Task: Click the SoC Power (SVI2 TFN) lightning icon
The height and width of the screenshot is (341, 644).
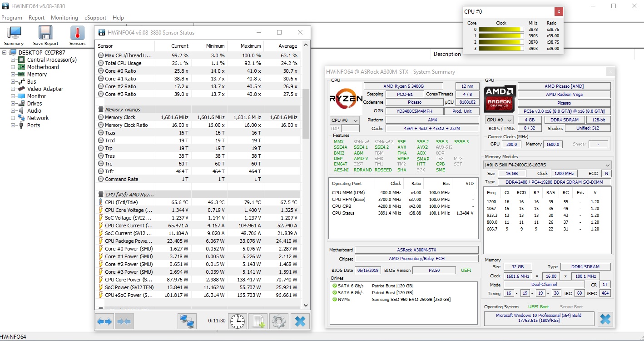Action: click(101, 287)
